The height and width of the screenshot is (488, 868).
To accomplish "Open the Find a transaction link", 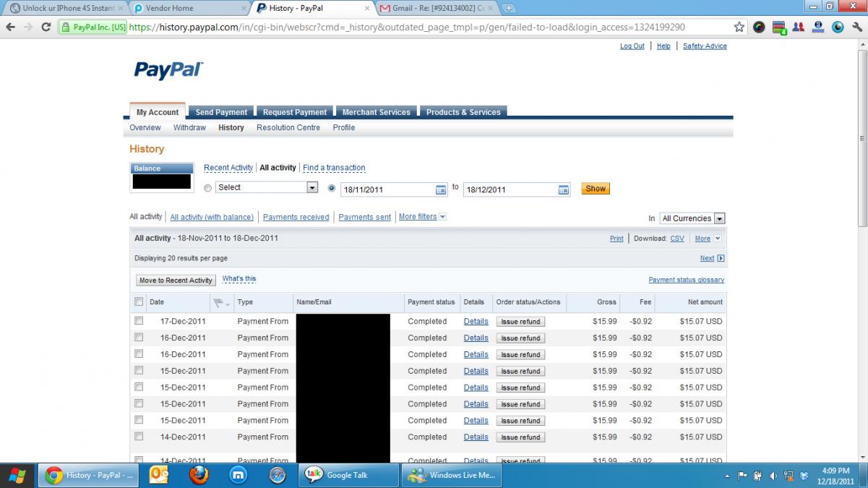I will tap(334, 168).
